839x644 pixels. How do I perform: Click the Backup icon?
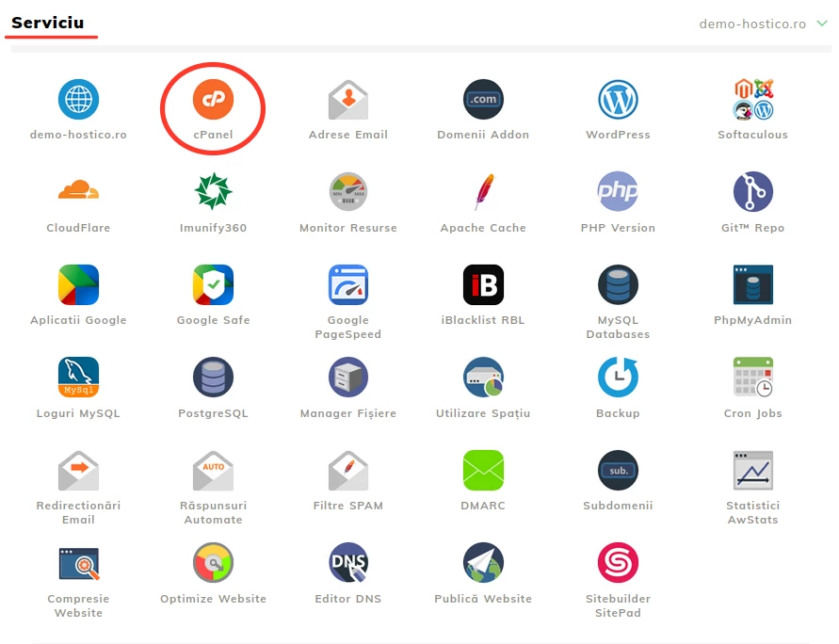pos(618,378)
